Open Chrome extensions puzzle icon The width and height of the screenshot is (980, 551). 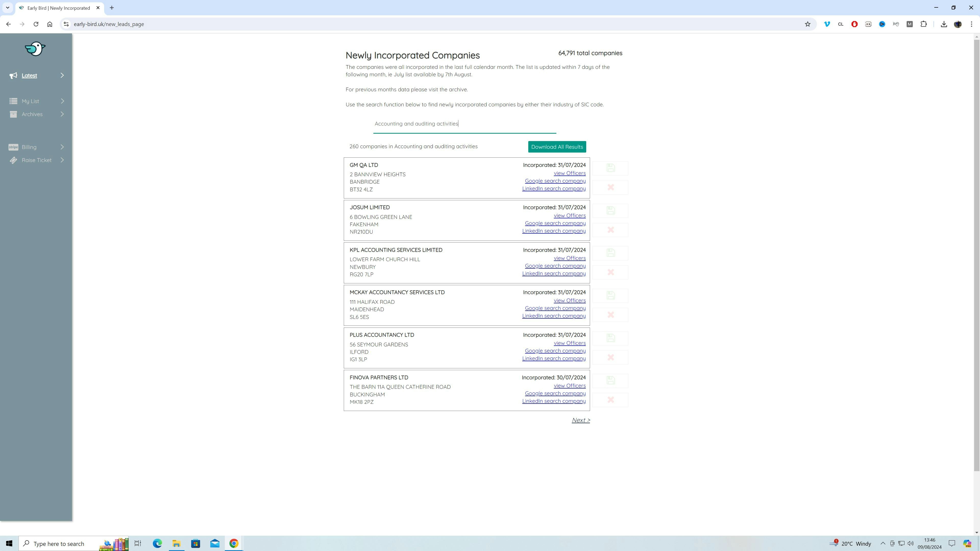tap(924, 24)
